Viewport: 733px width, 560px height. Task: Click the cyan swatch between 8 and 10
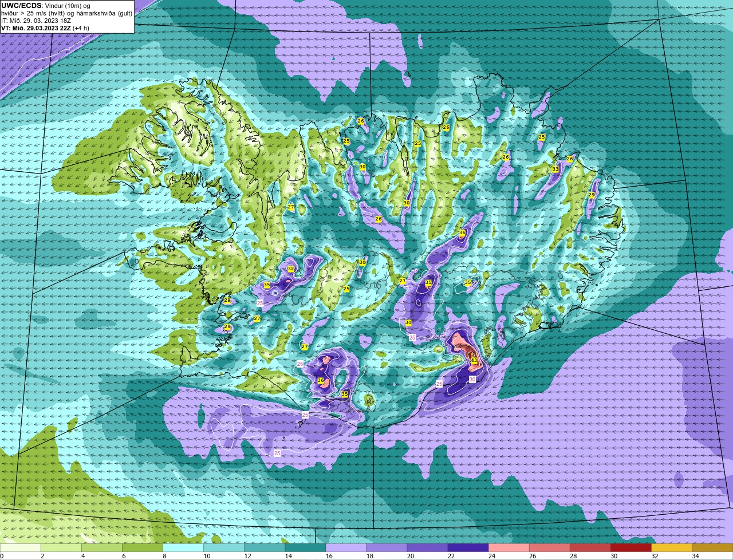[183, 547]
